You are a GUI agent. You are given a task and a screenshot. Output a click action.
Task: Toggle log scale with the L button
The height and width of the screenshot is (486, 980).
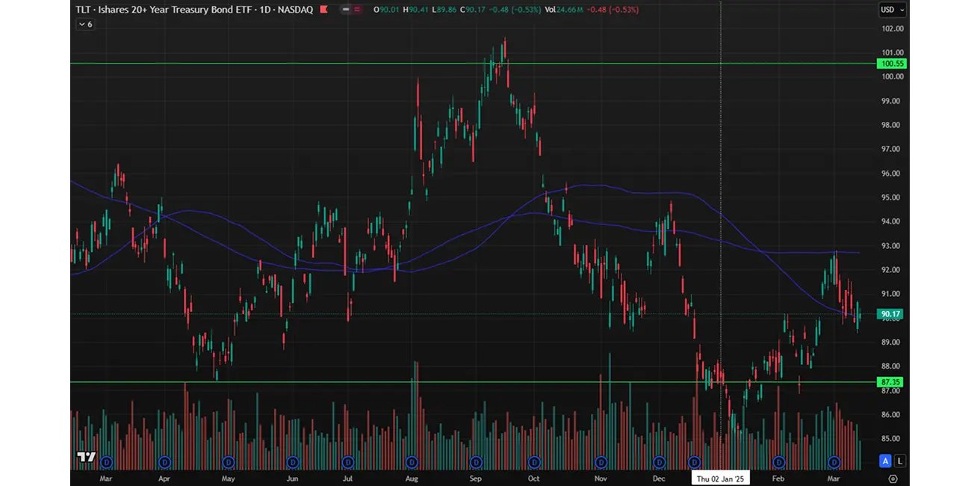[900, 461]
